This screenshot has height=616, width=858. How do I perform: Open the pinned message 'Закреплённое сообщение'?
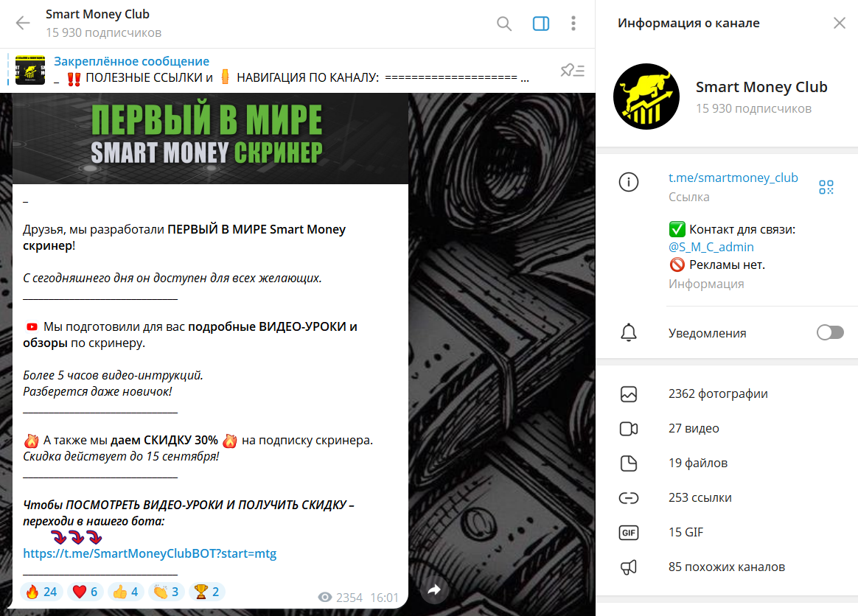[131, 61]
